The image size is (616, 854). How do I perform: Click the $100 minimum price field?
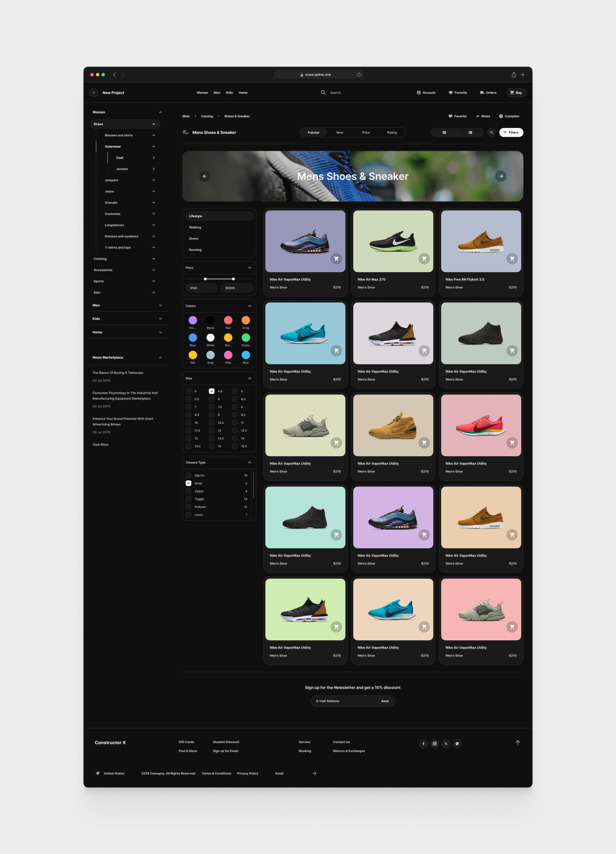pyautogui.click(x=201, y=288)
